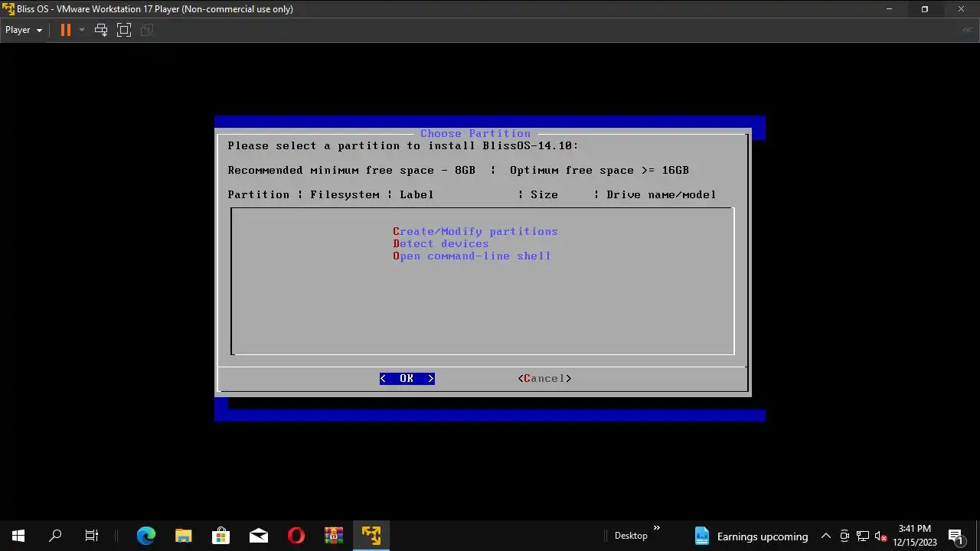980x551 pixels.
Task: Click the tray icon left of network
Action: coord(844,536)
